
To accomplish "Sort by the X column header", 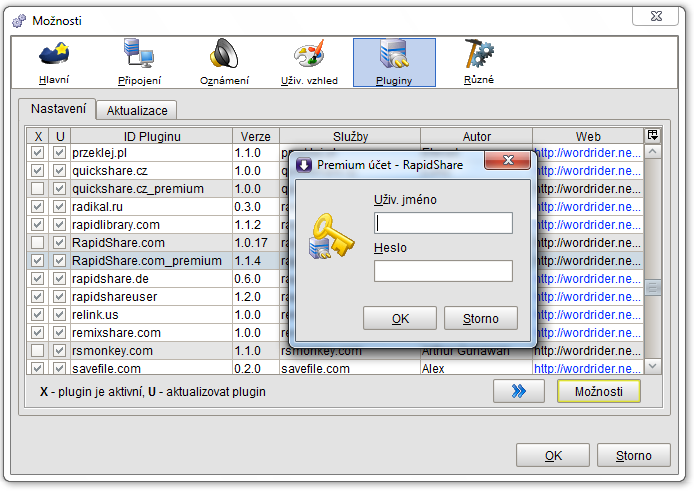I will pos(38,136).
